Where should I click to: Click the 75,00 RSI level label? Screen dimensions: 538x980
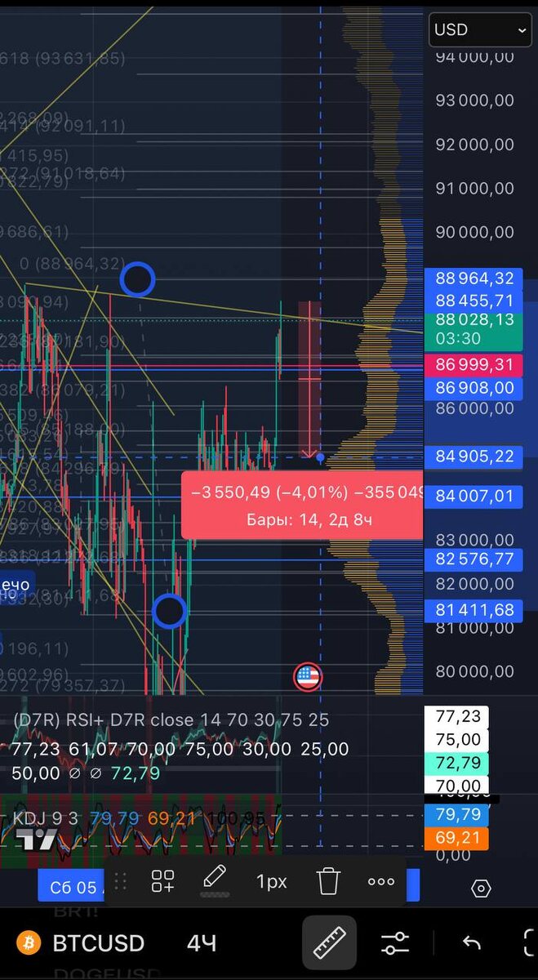click(457, 740)
